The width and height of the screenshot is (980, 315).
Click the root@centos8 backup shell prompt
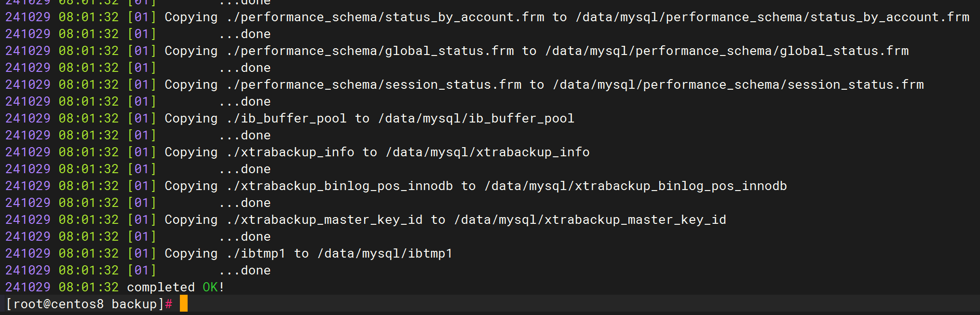click(89, 304)
